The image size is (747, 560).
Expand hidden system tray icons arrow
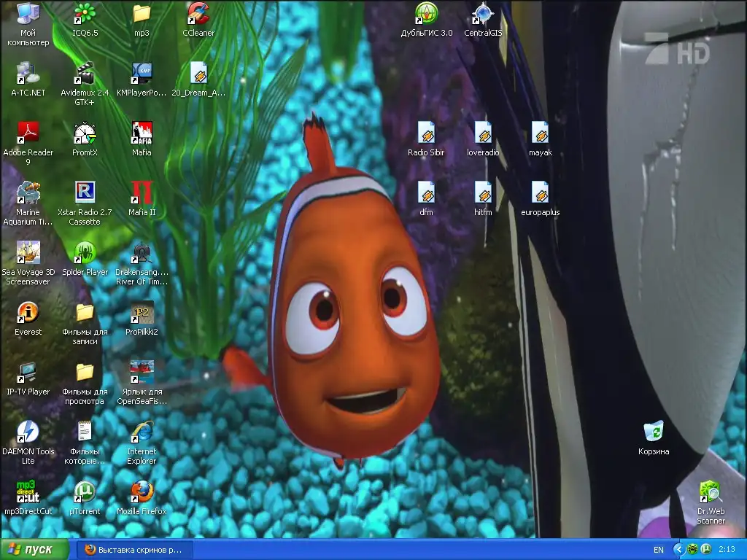pos(678,550)
